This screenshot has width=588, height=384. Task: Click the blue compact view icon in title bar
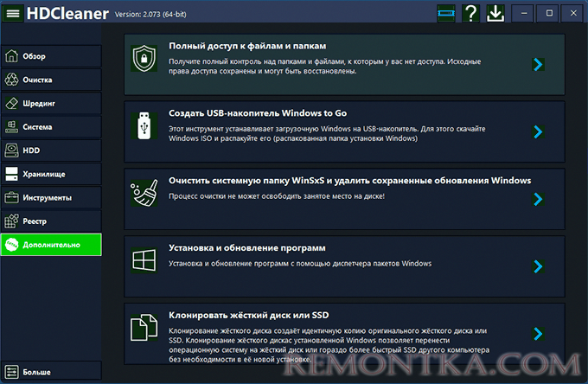[x=446, y=14]
